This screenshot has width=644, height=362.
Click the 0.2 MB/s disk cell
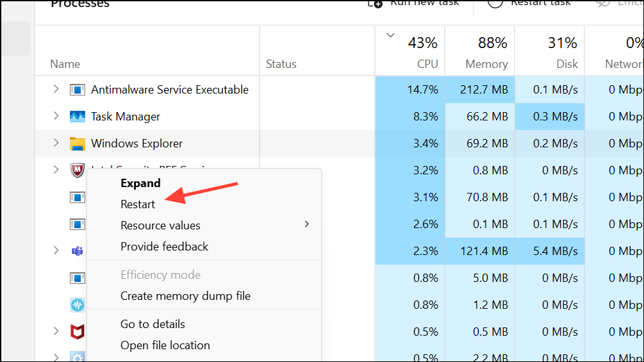[x=550, y=144]
